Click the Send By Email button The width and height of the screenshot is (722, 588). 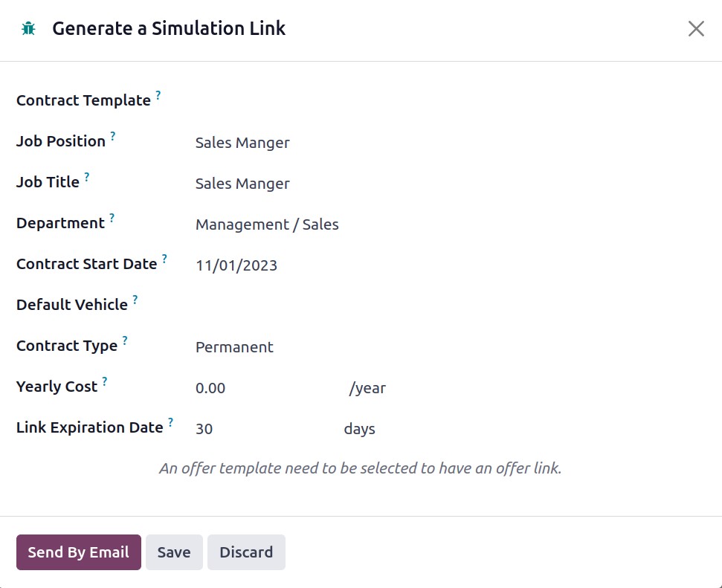pos(79,552)
